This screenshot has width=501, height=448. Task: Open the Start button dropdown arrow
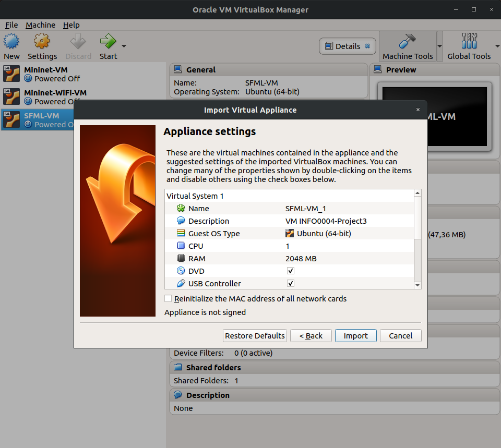[x=124, y=46]
